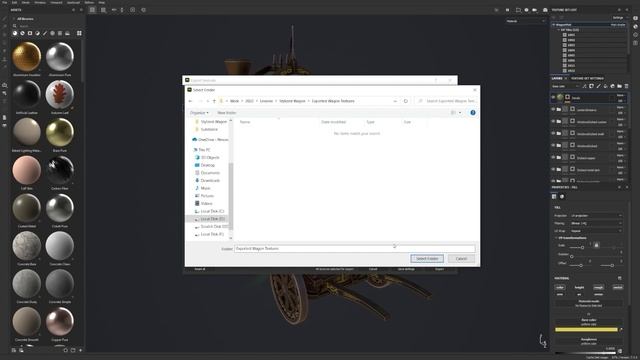Click the asset search magnifier icon
This screenshot has height=360, width=640.
tap(15, 26)
